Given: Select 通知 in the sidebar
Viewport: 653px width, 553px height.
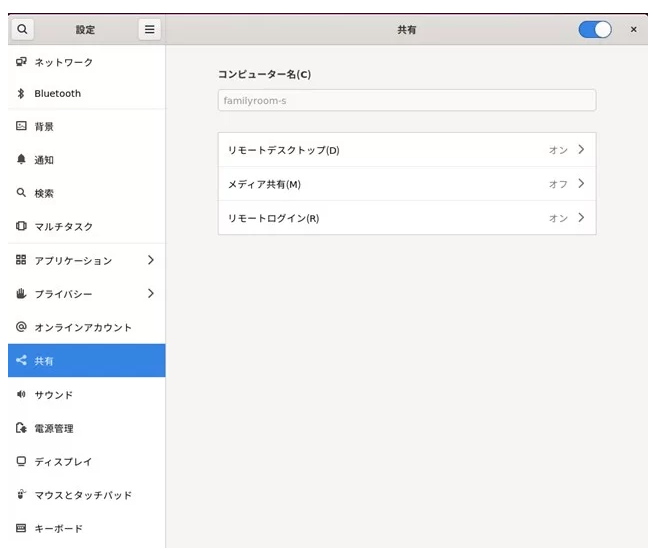Looking at the screenshot, I should tap(87, 159).
